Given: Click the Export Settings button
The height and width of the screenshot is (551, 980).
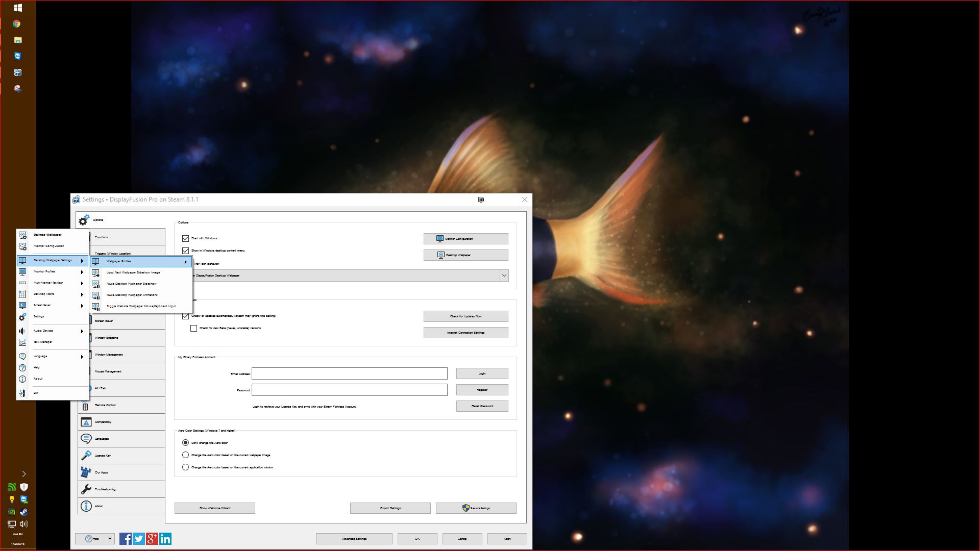Looking at the screenshot, I should pos(390,508).
